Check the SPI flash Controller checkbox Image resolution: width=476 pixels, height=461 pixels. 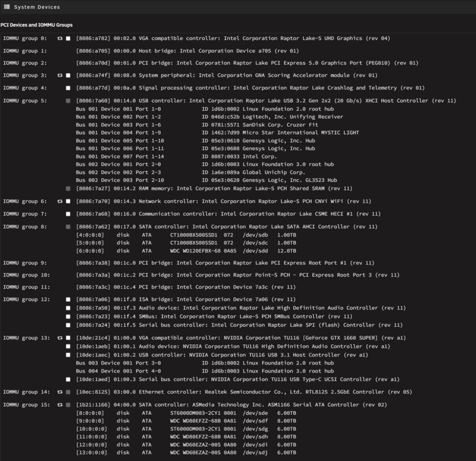(x=68, y=325)
